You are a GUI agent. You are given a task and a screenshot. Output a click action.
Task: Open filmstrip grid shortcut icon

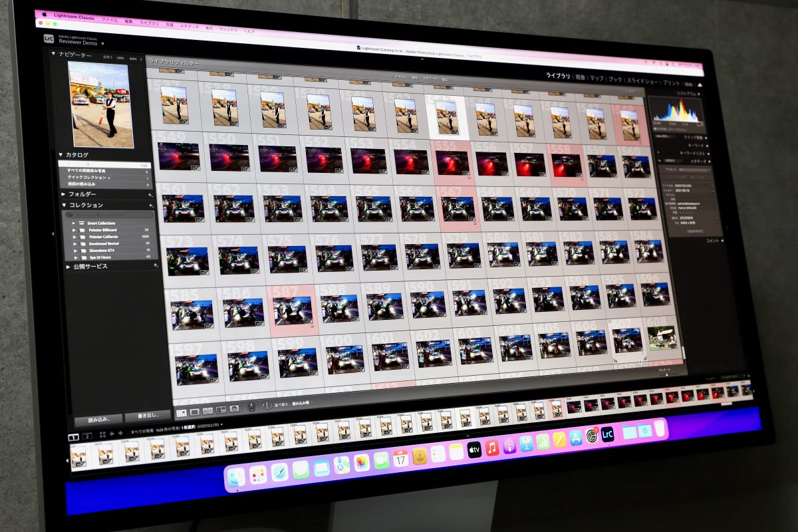point(102,434)
